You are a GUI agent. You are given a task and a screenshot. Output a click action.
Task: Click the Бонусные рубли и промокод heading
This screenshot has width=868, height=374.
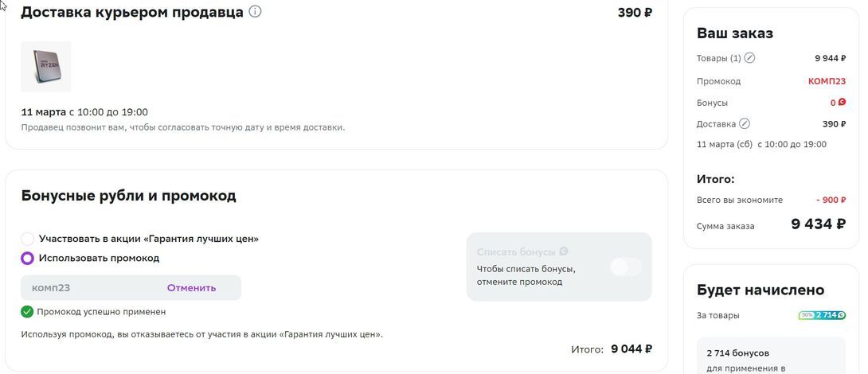(x=128, y=196)
